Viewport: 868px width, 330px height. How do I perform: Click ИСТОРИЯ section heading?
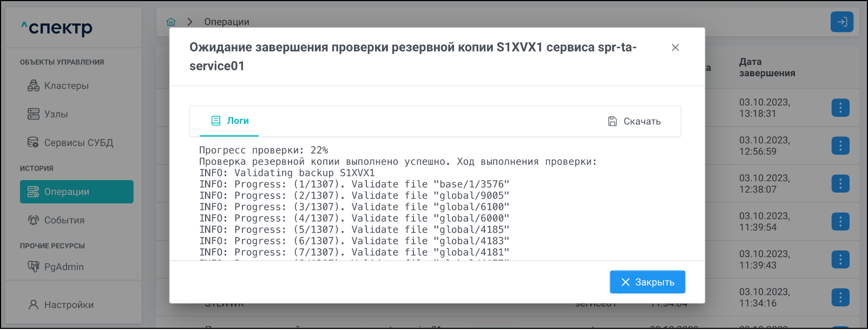tap(37, 168)
